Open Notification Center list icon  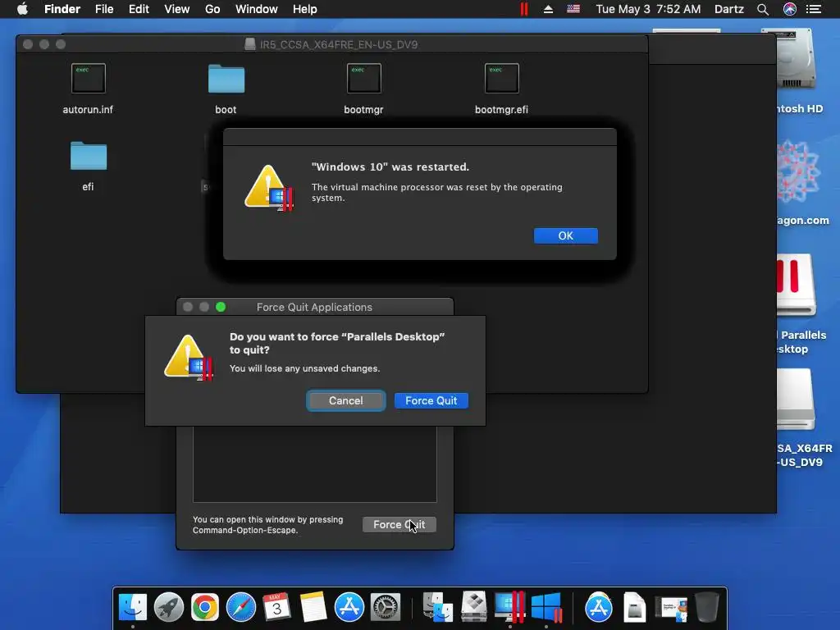[x=814, y=9]
